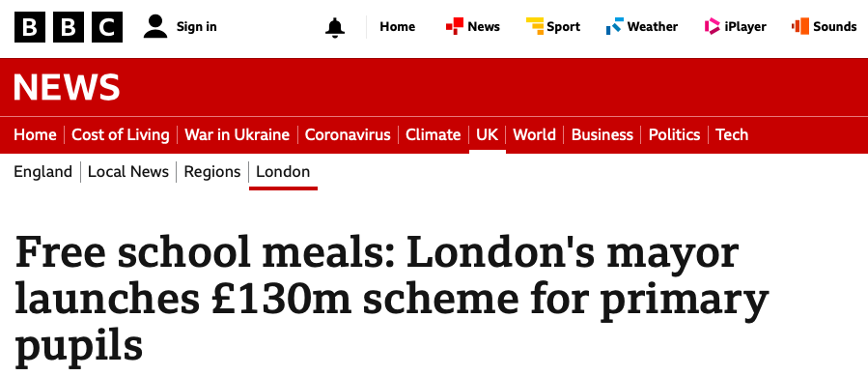Open the War in Ukraine section
The width and height of the screenshot is (868, 376).
[237, 134]
